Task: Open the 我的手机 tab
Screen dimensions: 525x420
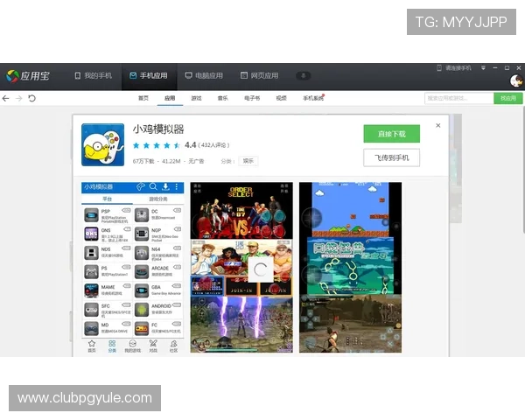Action: 93,76
